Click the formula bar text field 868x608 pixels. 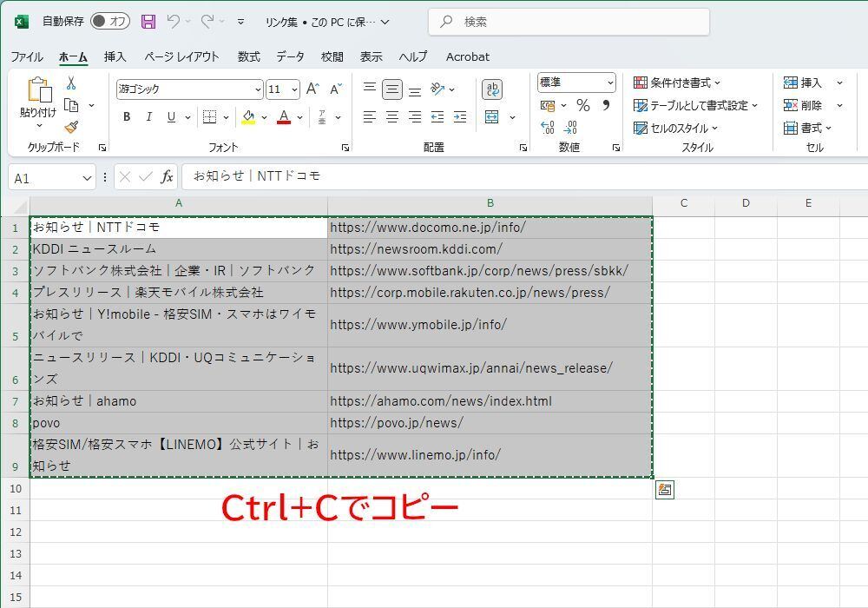tap(525, 176)
